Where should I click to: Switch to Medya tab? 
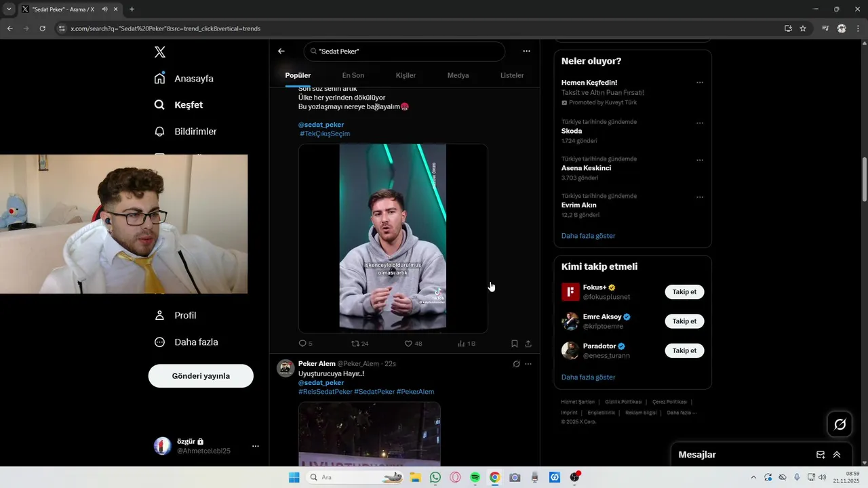458,75
